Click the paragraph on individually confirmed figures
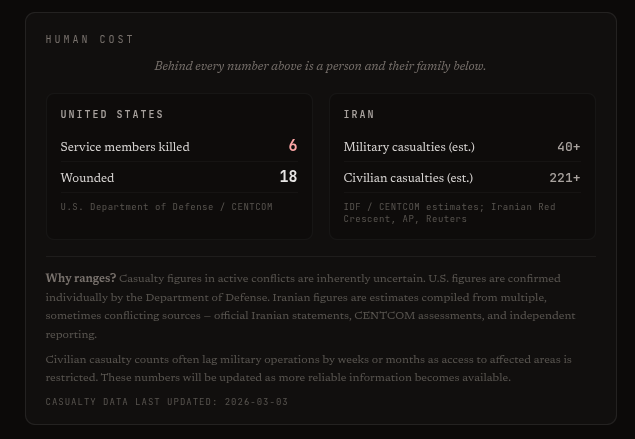This screenshot has height=439, width=635. click(310, 306)
